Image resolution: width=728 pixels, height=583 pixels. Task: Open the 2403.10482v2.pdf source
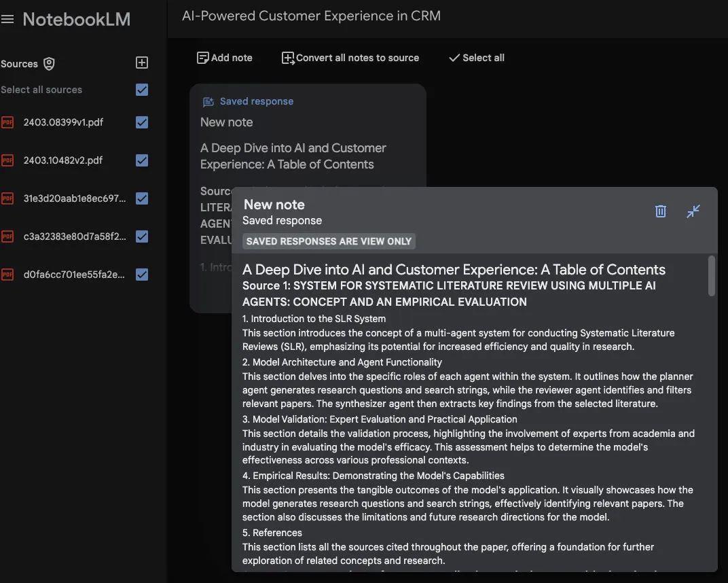[x=63, y=160]
